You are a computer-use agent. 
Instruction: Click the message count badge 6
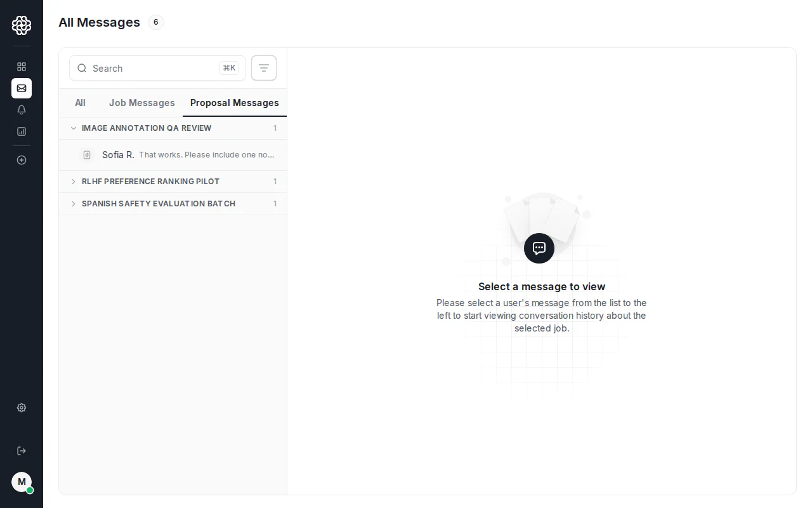(x=156, y=22)
